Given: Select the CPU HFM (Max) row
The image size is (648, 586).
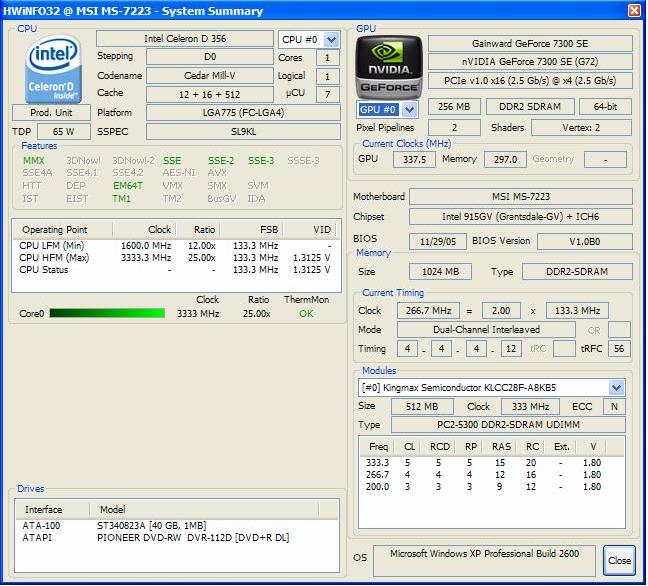Looking at the screenshot, I should pos(176,257).
